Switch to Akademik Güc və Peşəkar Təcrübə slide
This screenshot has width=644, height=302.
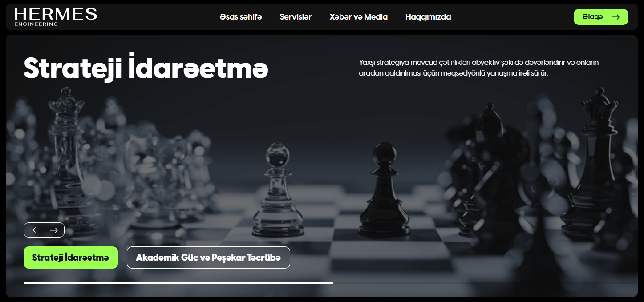click(x=208, y=258)
